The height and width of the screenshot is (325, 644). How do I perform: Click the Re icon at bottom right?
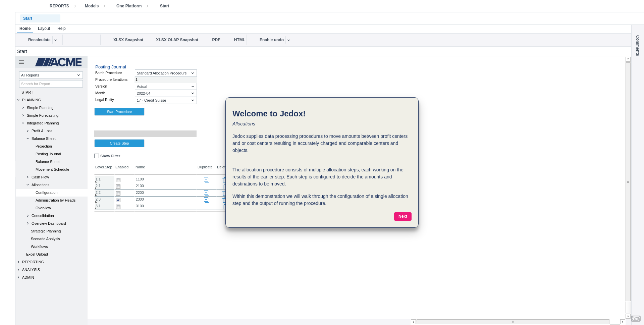[636, 319]
